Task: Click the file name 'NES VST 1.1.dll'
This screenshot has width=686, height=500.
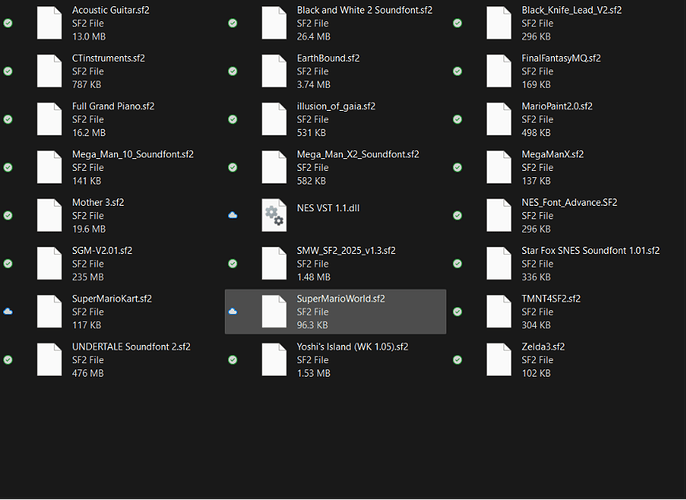Action: tap(328, 208)
